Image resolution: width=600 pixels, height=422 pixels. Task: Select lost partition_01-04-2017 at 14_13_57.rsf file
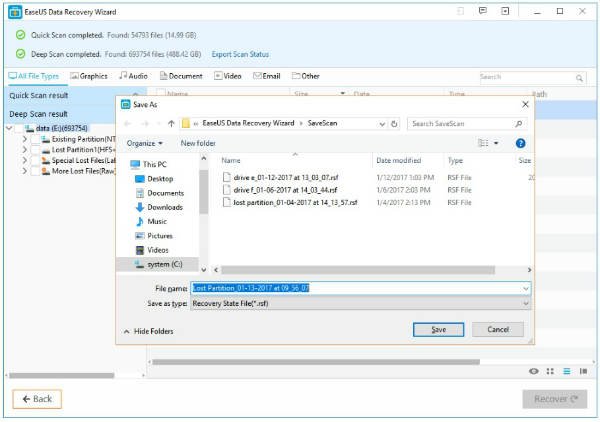coord(295,202)
